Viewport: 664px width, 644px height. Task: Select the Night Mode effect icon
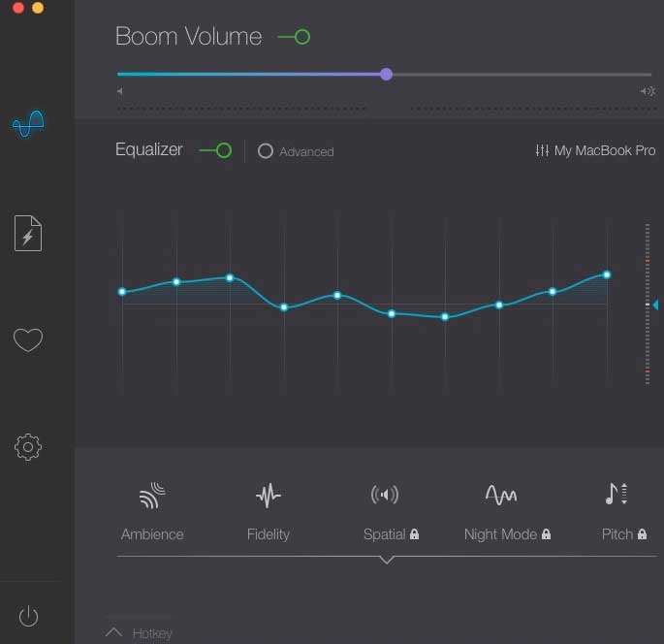click(501, 495)
